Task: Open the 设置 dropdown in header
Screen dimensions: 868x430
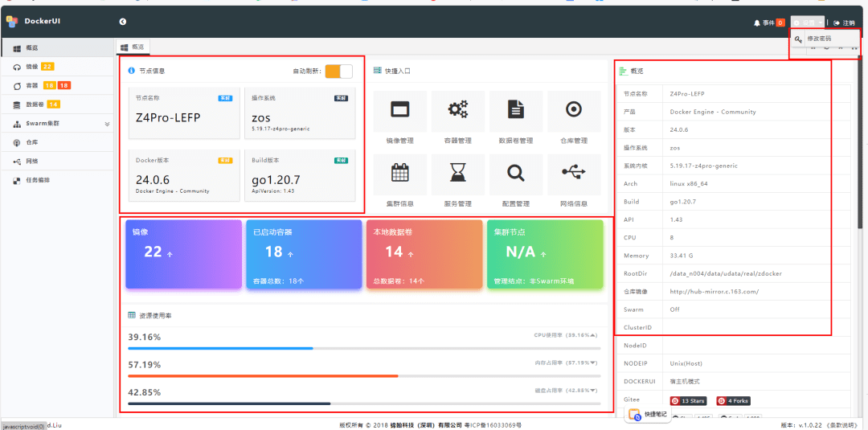Action: coord(807,23)
